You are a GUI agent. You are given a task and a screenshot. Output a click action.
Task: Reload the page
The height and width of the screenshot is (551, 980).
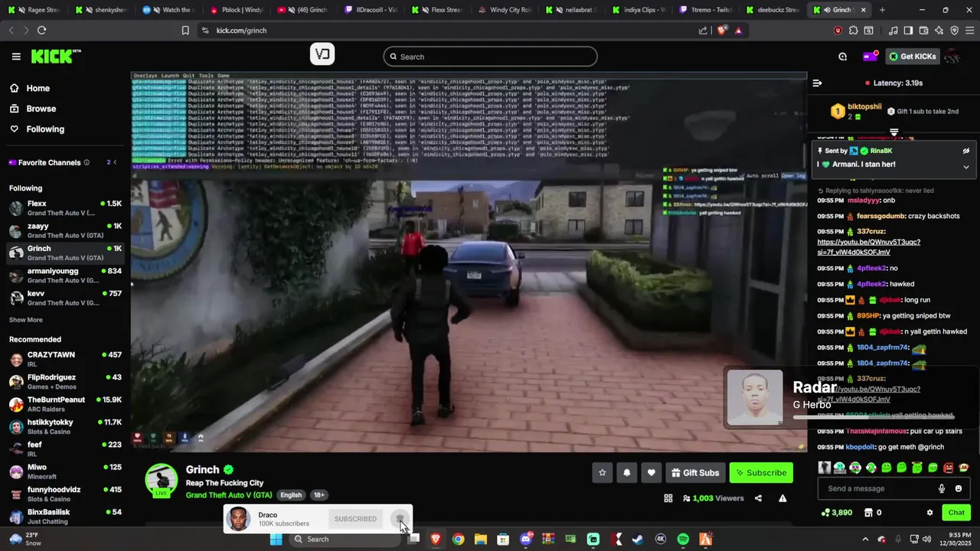pyautogui.click(x=41, y=31)
